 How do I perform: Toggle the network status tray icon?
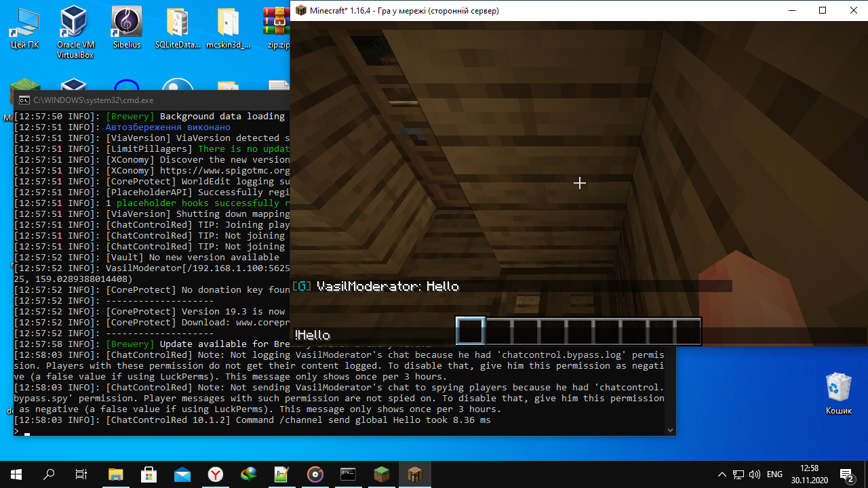738,474
